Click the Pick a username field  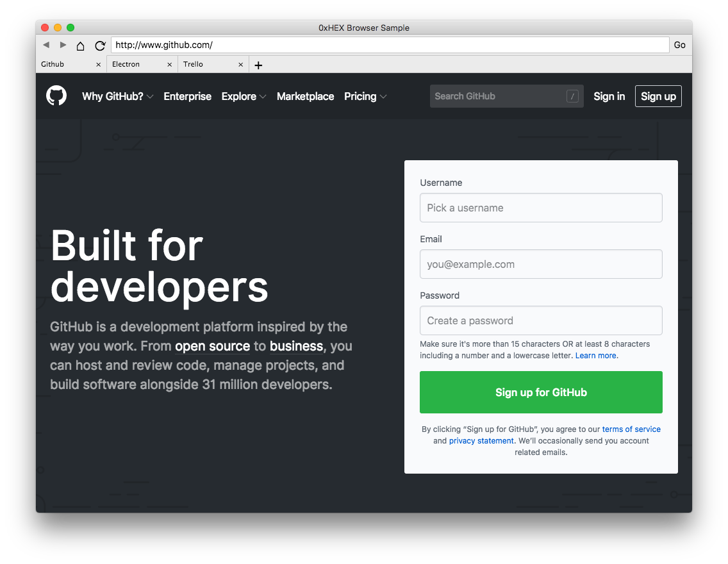[541, 208]
